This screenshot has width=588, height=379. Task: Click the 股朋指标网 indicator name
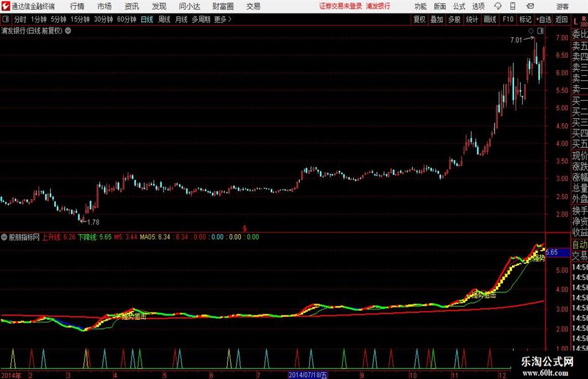24,237
